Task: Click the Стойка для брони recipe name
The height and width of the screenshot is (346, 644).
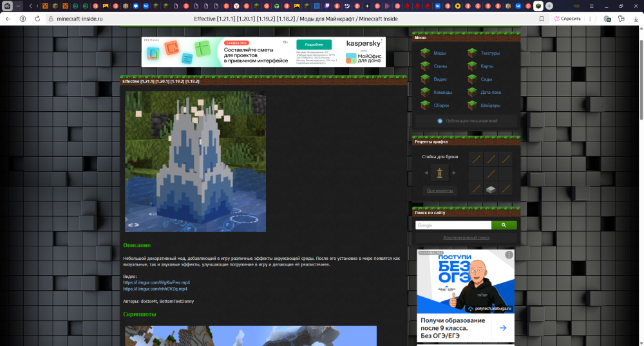Action: coord(440,157)
